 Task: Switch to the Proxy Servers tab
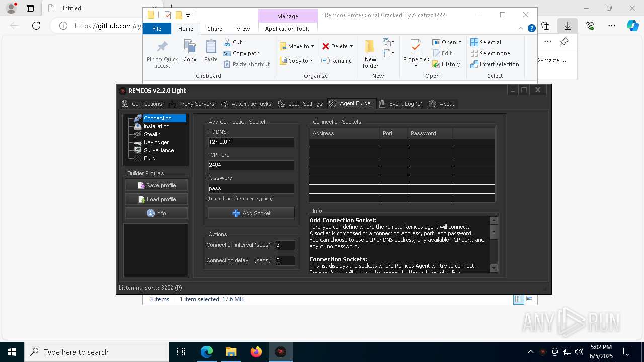[191, 104]
